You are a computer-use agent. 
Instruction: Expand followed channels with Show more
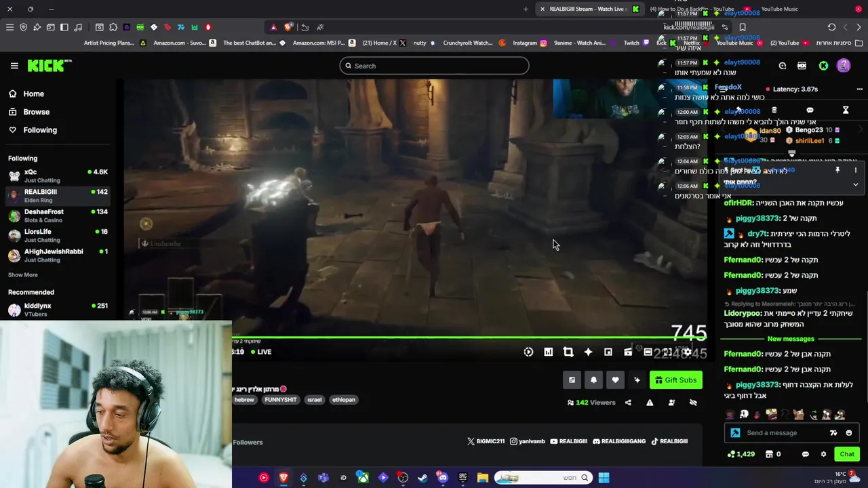point(23,275)
